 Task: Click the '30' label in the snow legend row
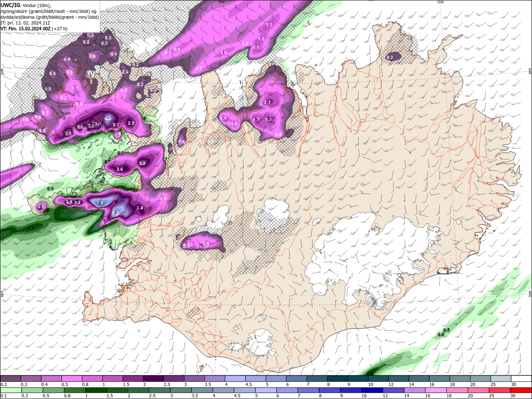(x=514, y=385)
